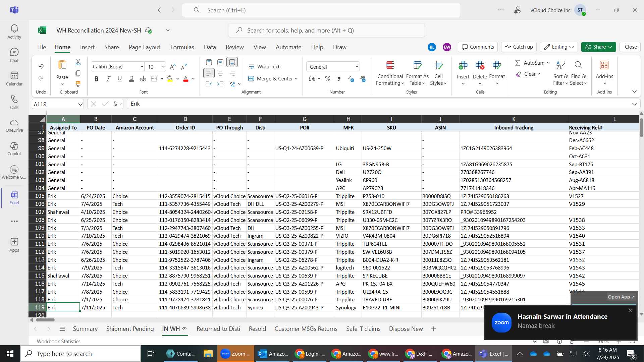
Task: Open Calendar in the Teams sidebar
Action: click(x=14, y=79)
